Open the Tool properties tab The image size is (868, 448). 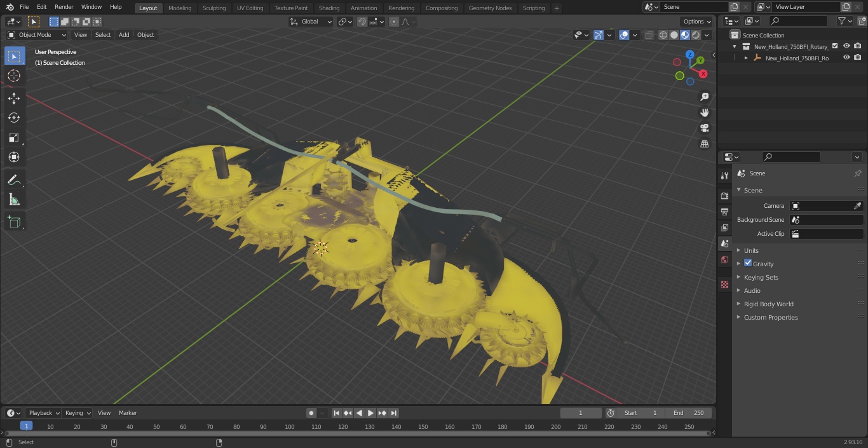(724, 175)
